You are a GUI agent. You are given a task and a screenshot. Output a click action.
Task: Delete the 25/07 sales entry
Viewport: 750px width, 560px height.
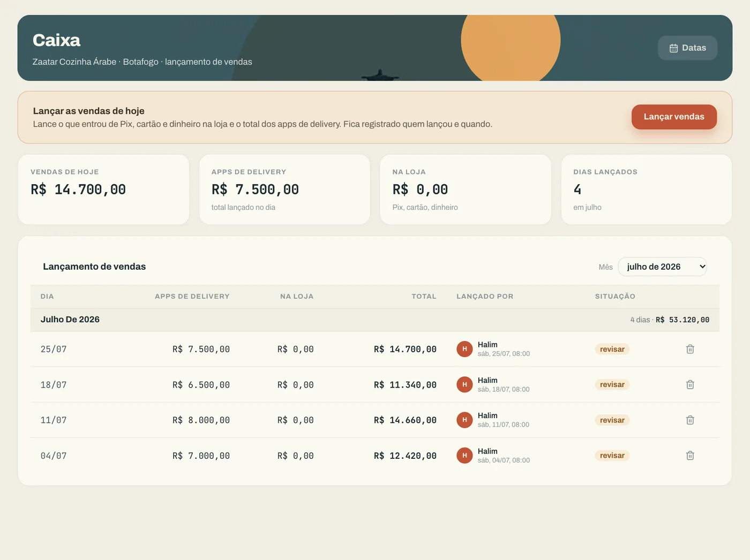[690, 349]
